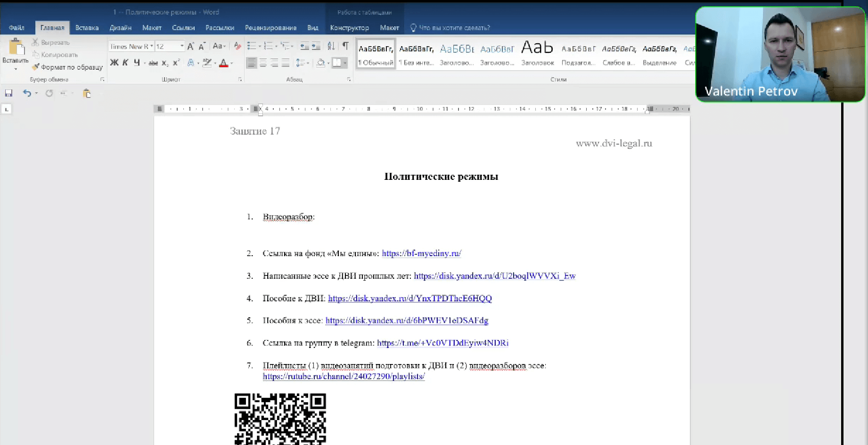Click the sort A-Z icon
This screenshot has height=445, width=868.
click(331, 46)
